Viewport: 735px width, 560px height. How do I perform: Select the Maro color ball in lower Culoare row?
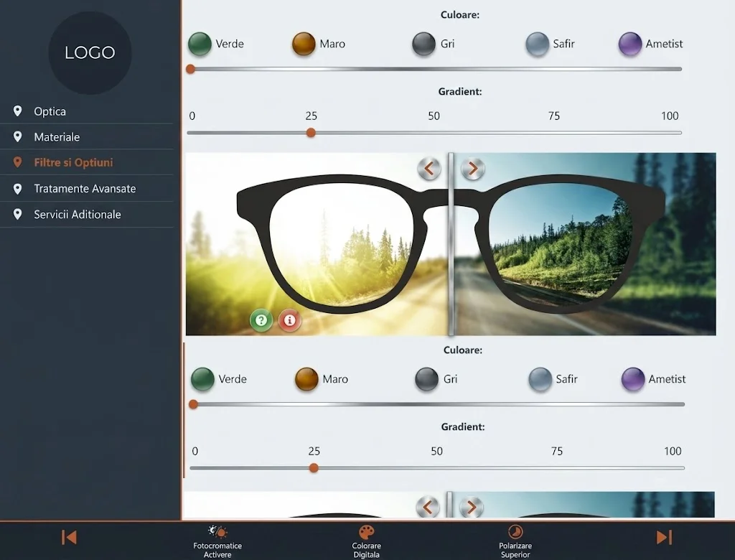point(306,379)
